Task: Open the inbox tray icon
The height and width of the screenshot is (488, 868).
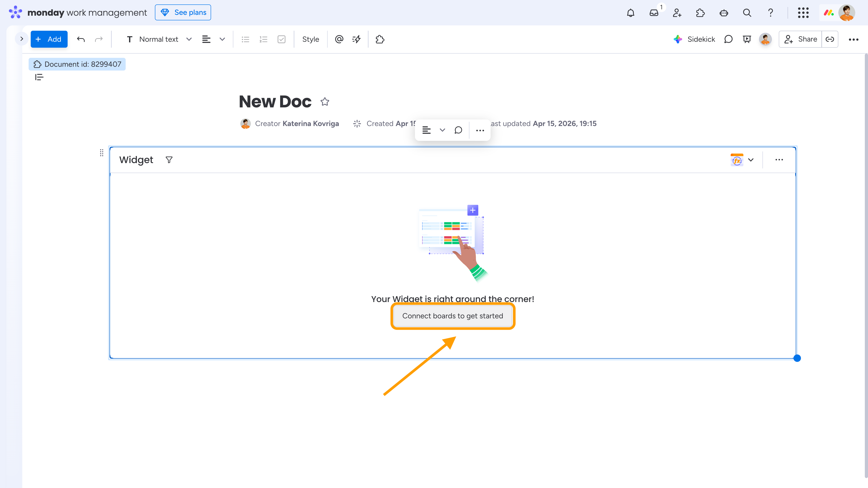Action: (x=654, y=13)
